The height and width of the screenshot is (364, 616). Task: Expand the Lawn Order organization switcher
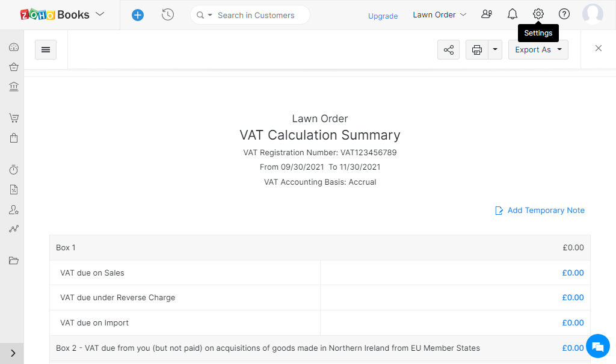439,14
